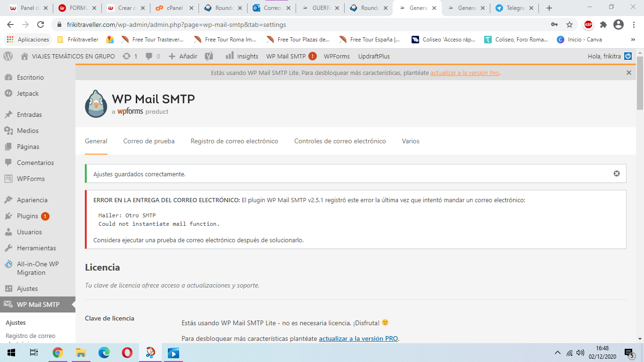The width and height of the screenshot is (644, 362).
Task: Open File Explorer from the taskbar
Action: pos(81,353)
